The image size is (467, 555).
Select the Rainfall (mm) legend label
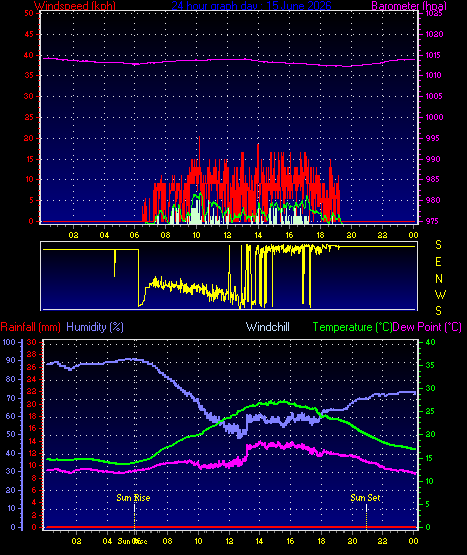tap(30, 327)
